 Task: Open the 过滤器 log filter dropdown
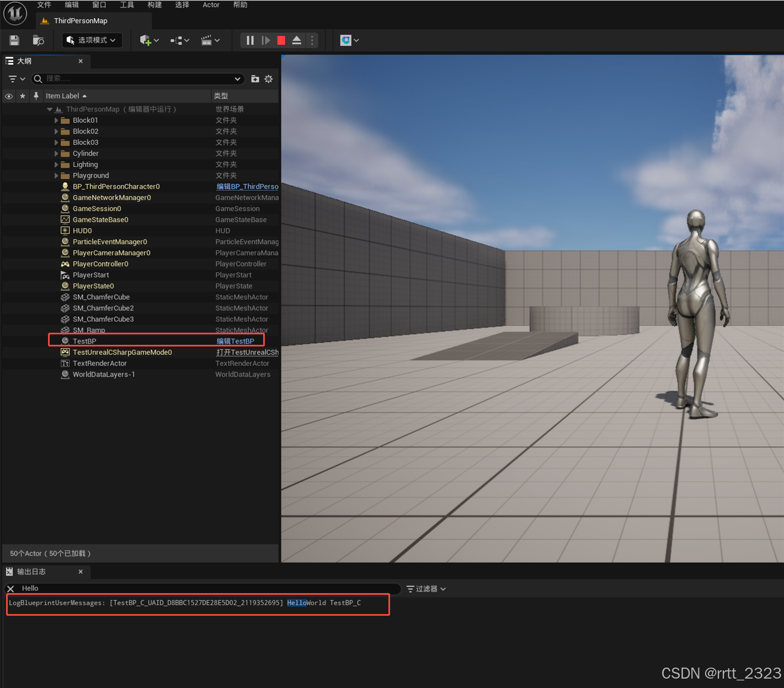click(426, 589)
